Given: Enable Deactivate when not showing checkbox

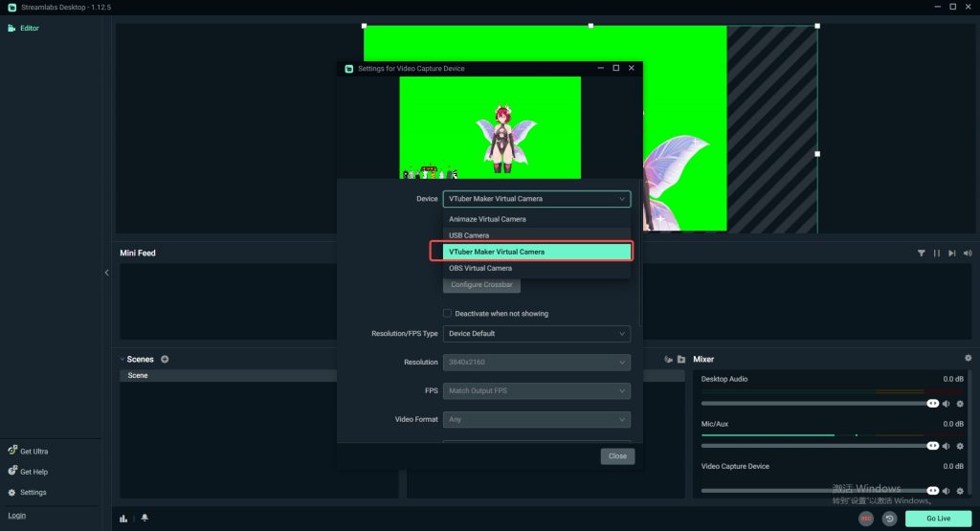Looking at the screenshot, I should click(448, 313).
